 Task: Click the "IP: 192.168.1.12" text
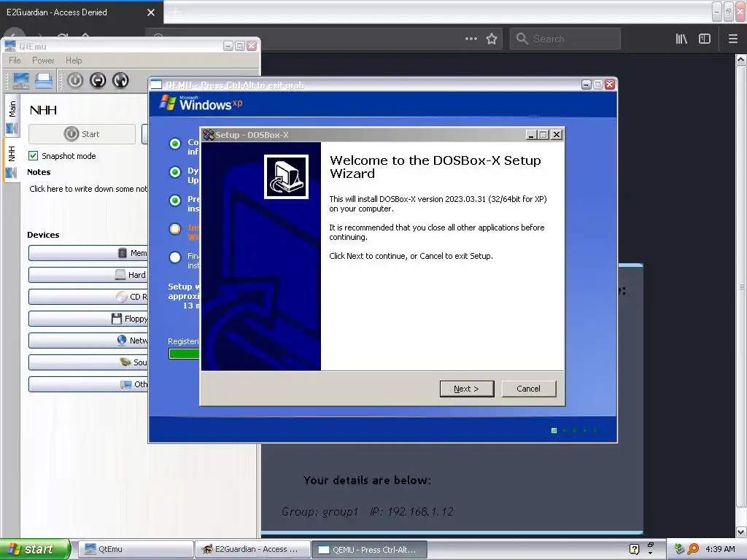411,511
